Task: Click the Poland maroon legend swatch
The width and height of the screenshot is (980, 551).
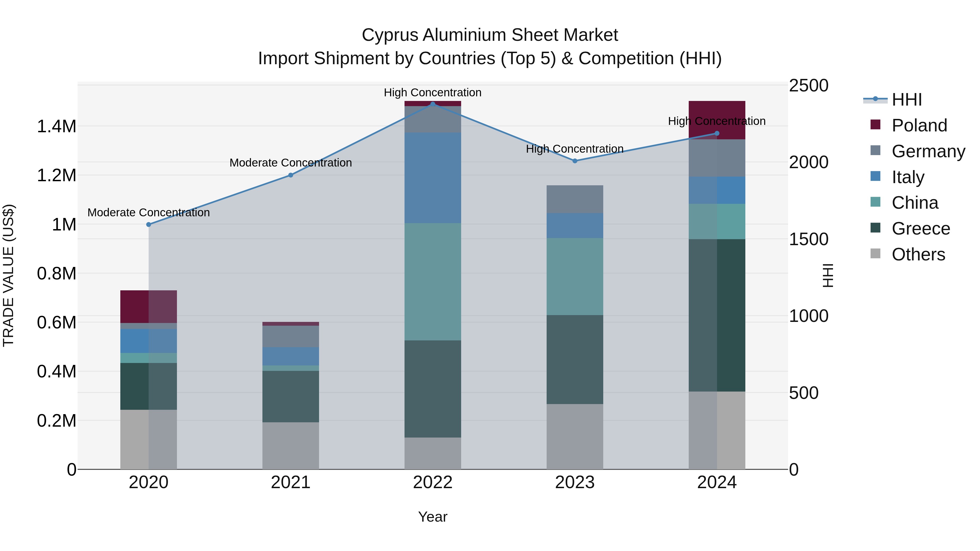Action: [x=875, y=125]
